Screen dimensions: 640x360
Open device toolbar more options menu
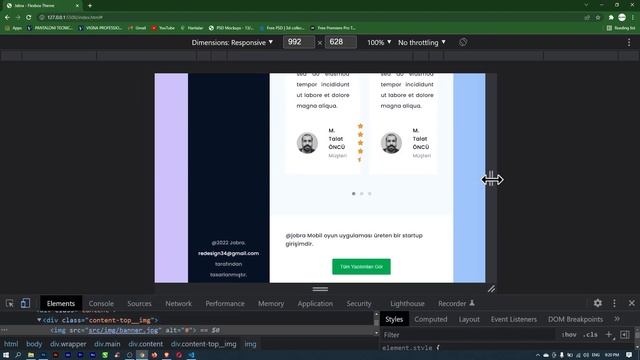click(629, 42)
